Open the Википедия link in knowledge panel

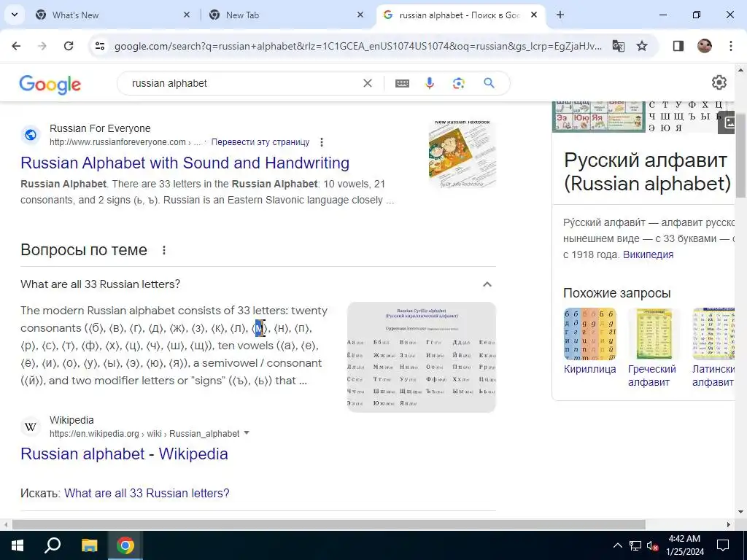pos(648,254)
